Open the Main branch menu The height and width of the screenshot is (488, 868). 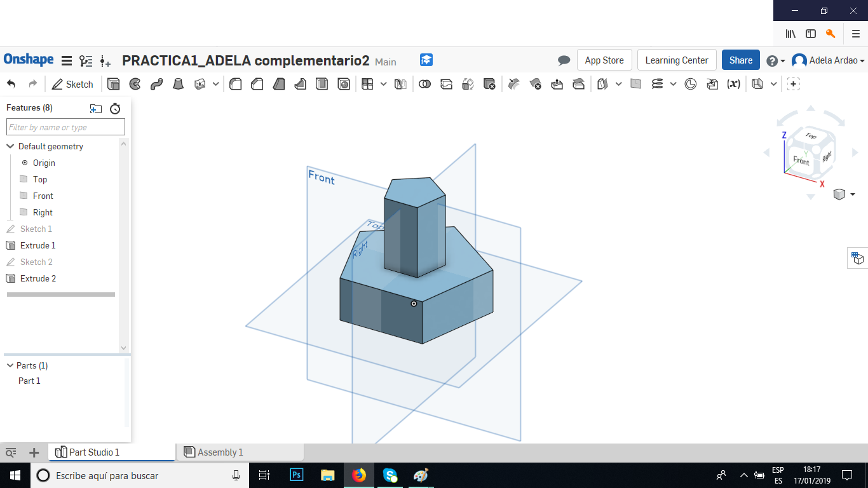coord(385,62)
